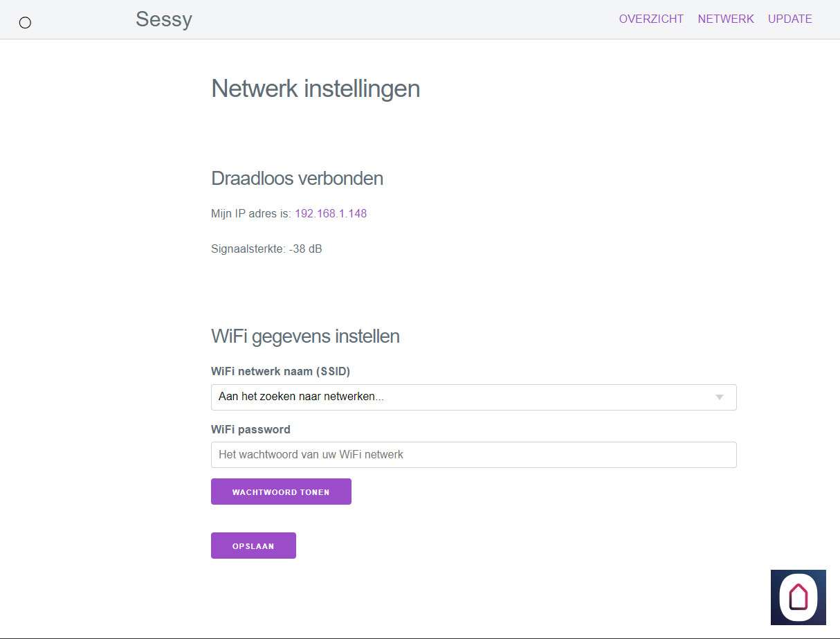Screen dimensions: 840x639
Task: Click the circle icon in the header
Action: (x=25, y=23)
